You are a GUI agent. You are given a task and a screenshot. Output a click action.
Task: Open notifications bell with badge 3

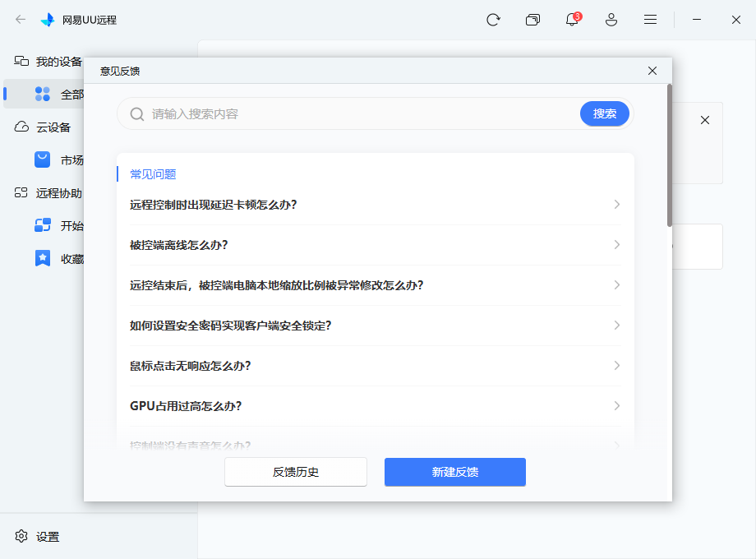coord(573,19)
